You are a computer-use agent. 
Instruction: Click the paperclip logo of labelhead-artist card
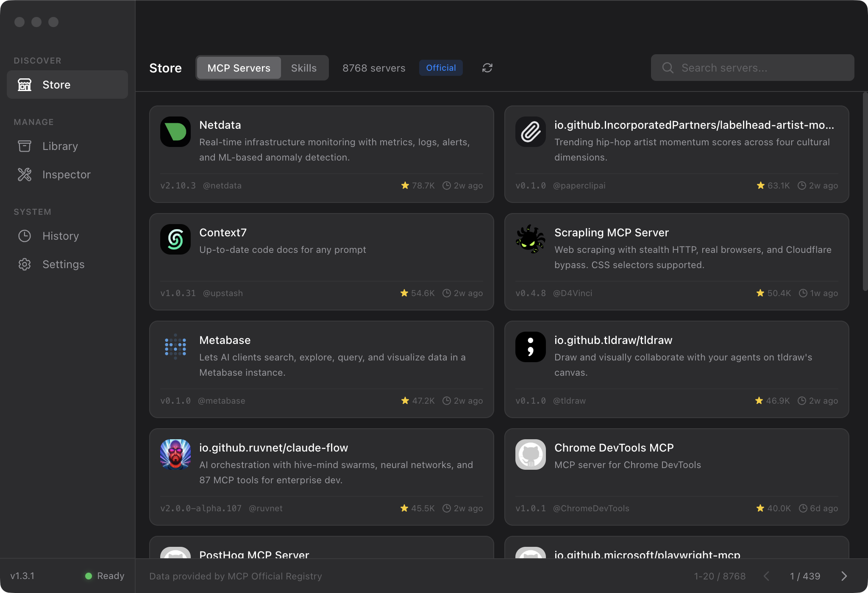tap(531, 132)
